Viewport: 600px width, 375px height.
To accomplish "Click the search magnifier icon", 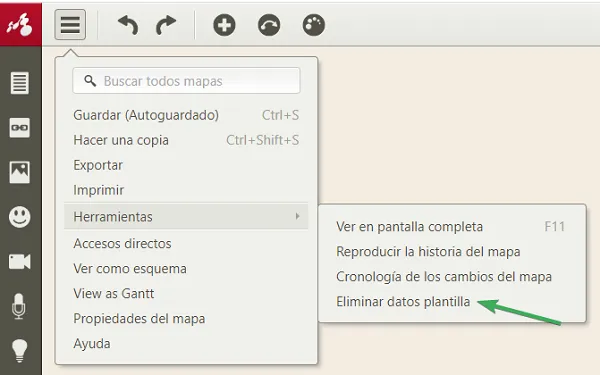I will click(90, 81).
